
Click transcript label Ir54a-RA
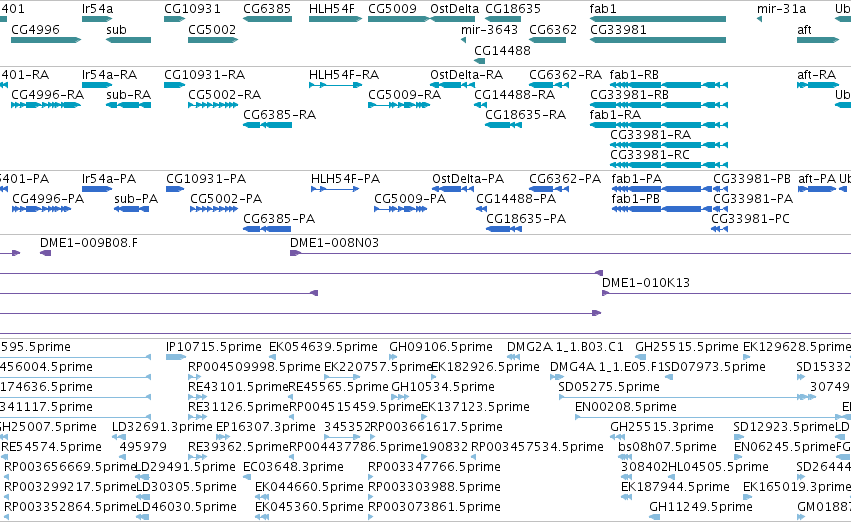[x=110, y=74]
